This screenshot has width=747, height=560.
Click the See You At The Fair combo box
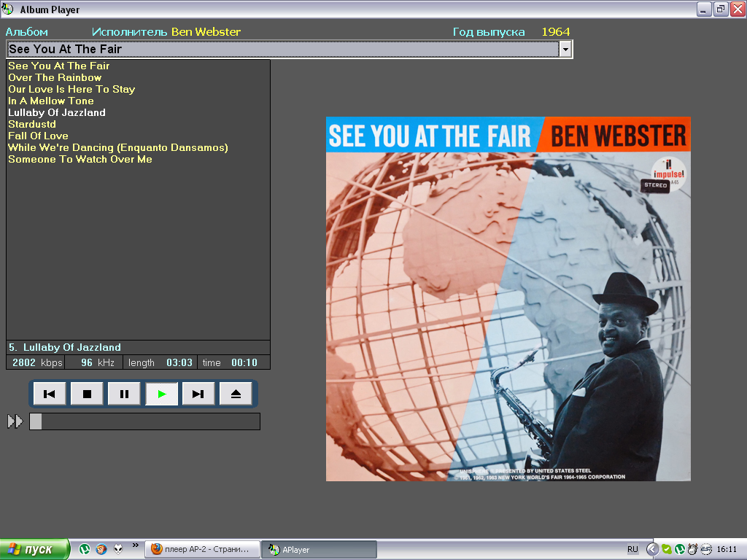(289, 49)
